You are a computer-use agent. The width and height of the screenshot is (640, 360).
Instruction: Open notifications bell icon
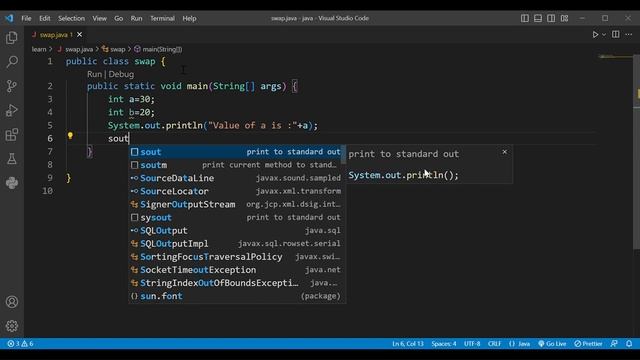[629, 344]
